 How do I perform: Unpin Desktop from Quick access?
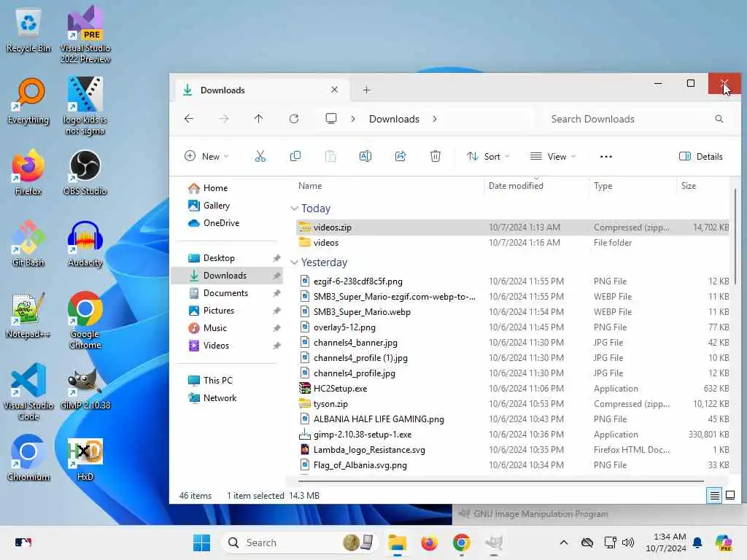point(276,258)
